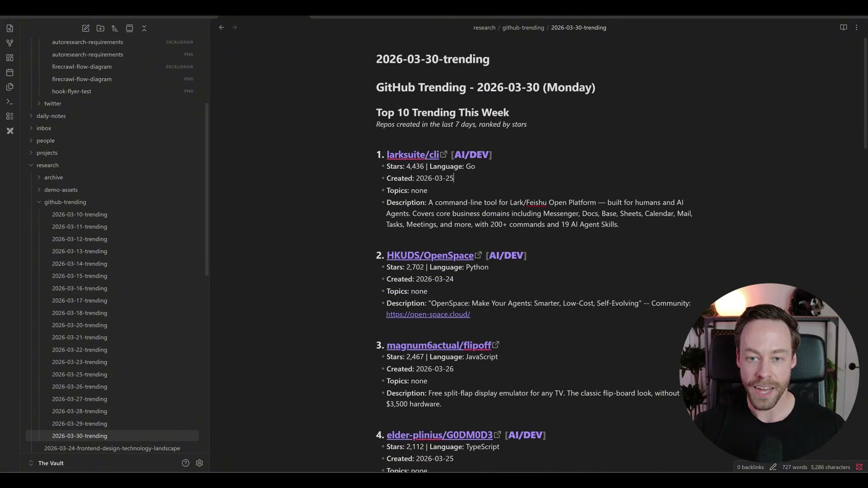Viewport: 868px width, 488px height.
Task: Click the red sync status icon
Action: (859, 467)
